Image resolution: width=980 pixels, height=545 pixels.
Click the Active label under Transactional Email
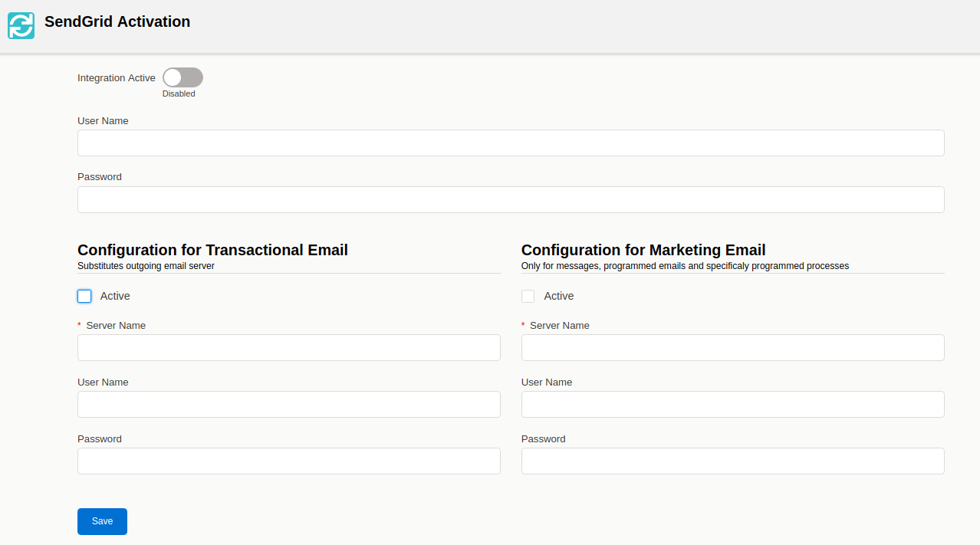coord(115,296)
